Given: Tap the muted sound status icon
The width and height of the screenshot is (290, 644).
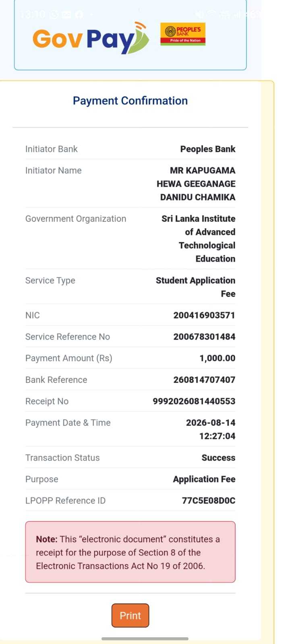Looking at the screenshot, I should [x=200, y=14].
